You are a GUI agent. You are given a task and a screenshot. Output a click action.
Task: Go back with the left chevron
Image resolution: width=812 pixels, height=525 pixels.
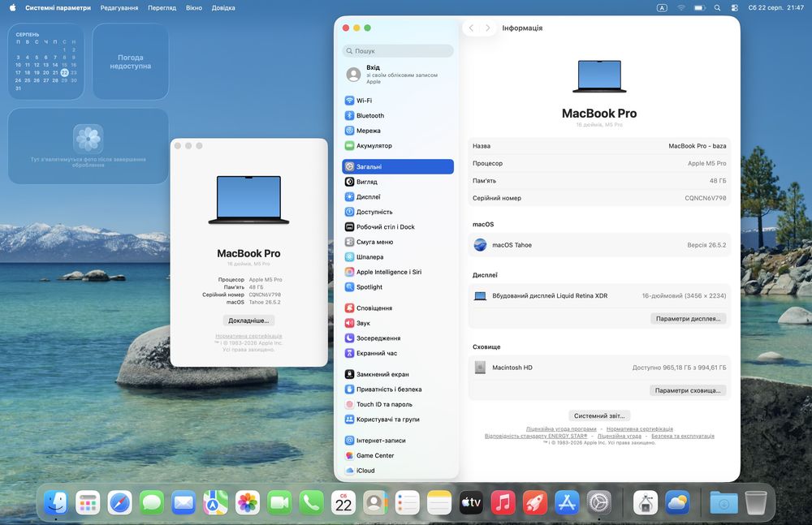pos(471,28)
